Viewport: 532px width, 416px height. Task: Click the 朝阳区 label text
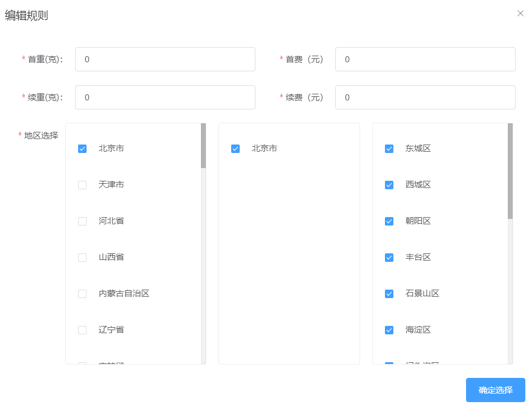[x=418, y=221]
